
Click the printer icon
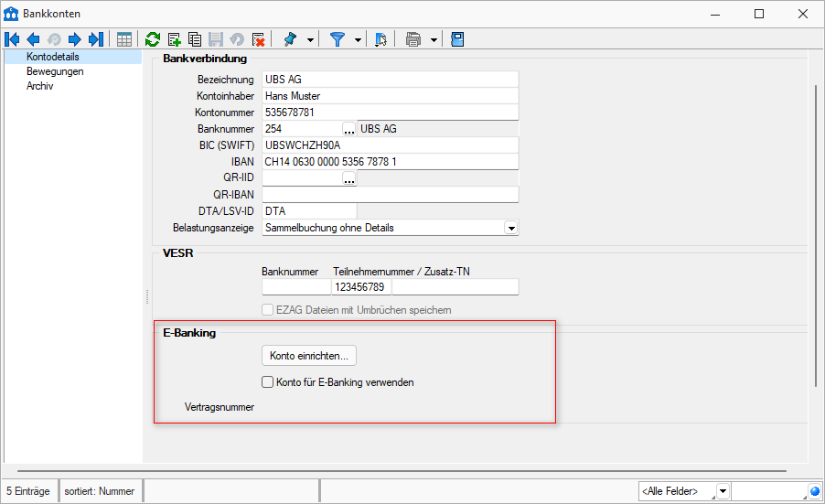coord(413,39)
